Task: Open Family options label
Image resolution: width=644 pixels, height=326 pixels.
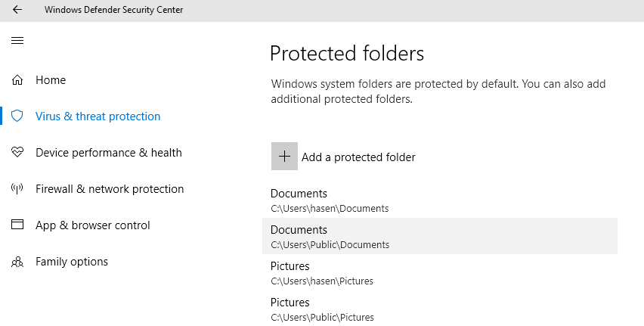Action: click(x=72, y=262)
